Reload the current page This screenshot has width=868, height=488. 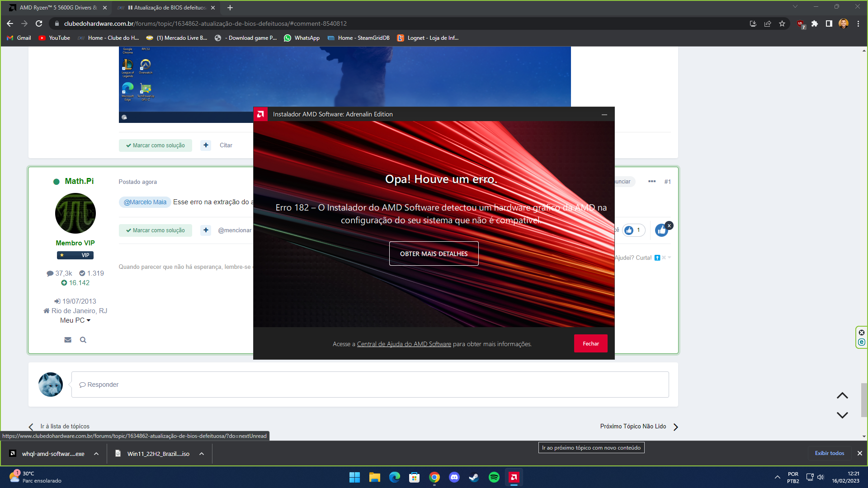pyautogui.click(x=39, y=23)
